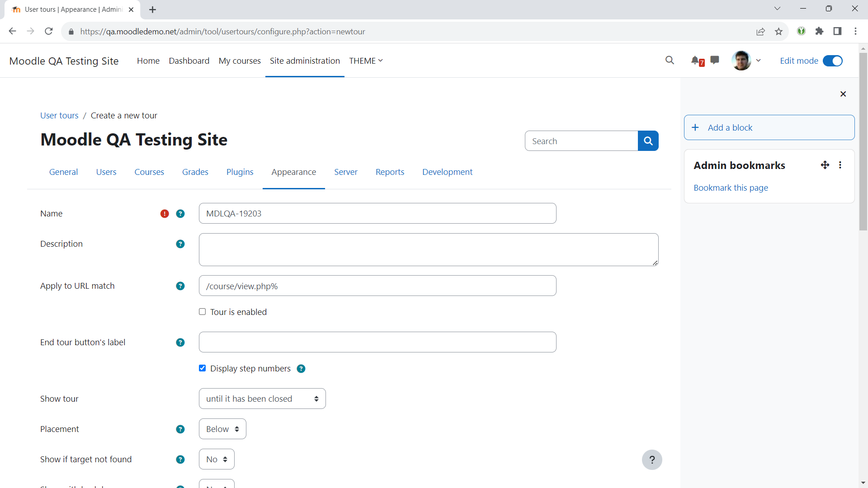
Task: Click the share page icon in address bar
Action: click(761, 31)
